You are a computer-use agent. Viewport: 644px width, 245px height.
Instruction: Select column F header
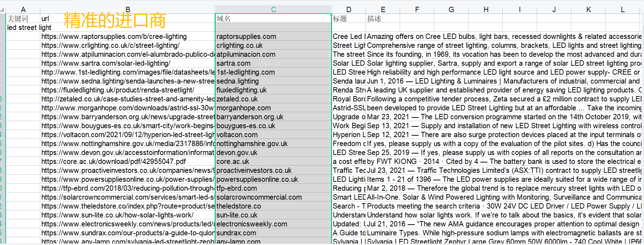pos(417,10)
